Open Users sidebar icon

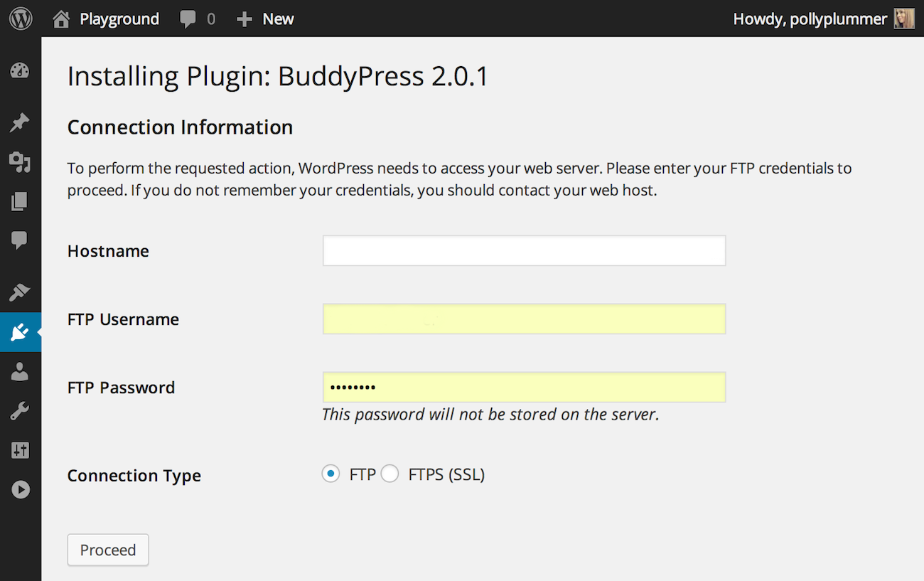[x=20, y=371]
